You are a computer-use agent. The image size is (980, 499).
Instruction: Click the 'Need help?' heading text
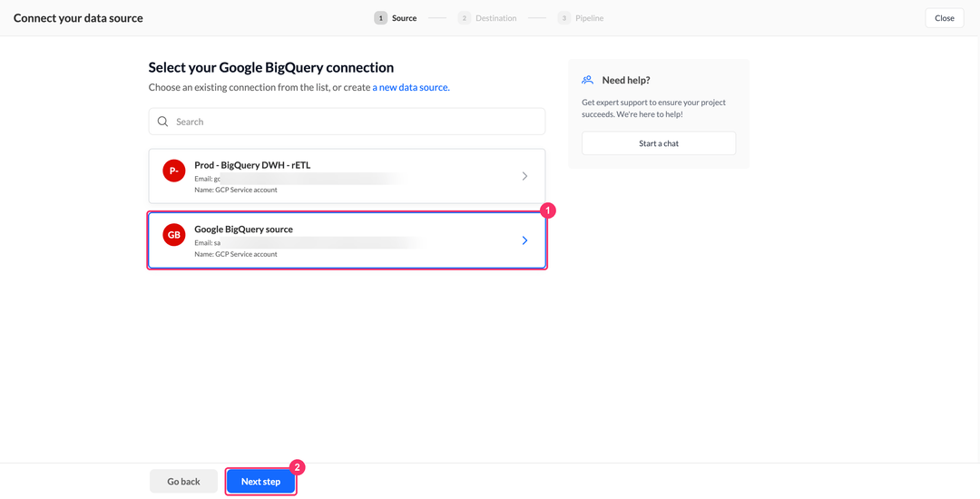click(x=626, y=80)
